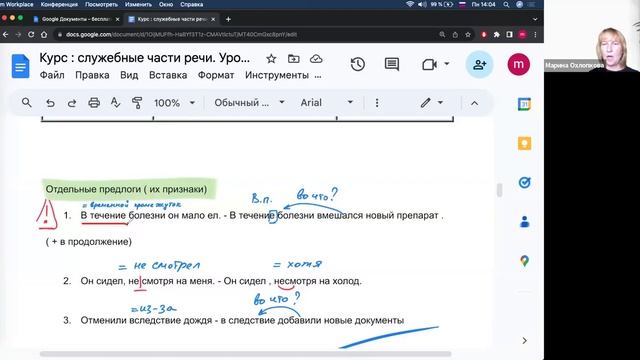Start a Meet video call
This screenshot has height=360, width=640.
coord(429,64)
